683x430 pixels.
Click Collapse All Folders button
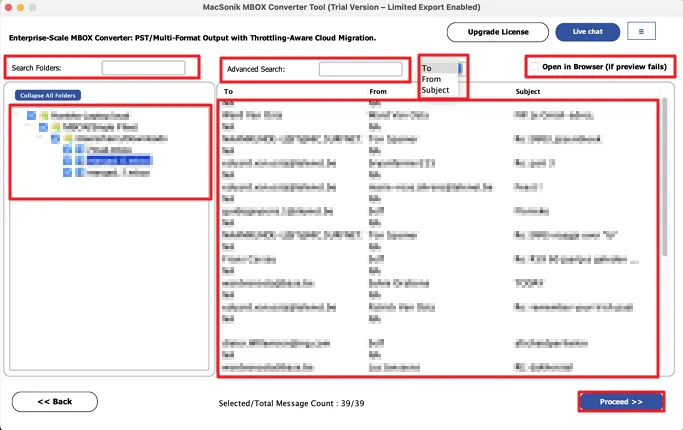tap(48, 95)
